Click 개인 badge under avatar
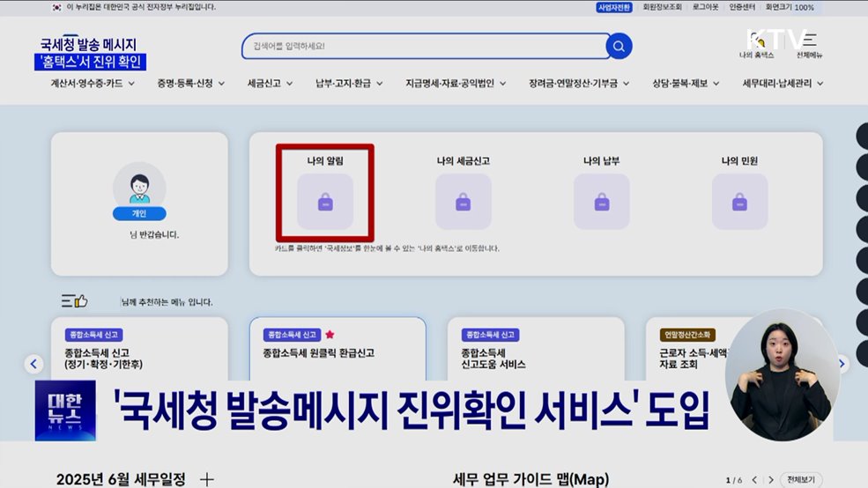The width and height of the screenshot is (868, 488). click(x=139, y=213)
